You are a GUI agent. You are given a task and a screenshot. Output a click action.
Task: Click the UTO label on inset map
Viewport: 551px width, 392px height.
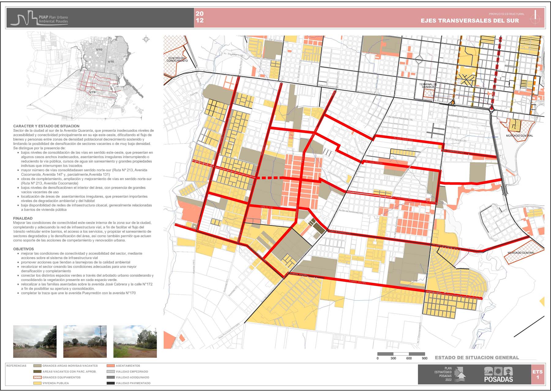coord(99,50)
